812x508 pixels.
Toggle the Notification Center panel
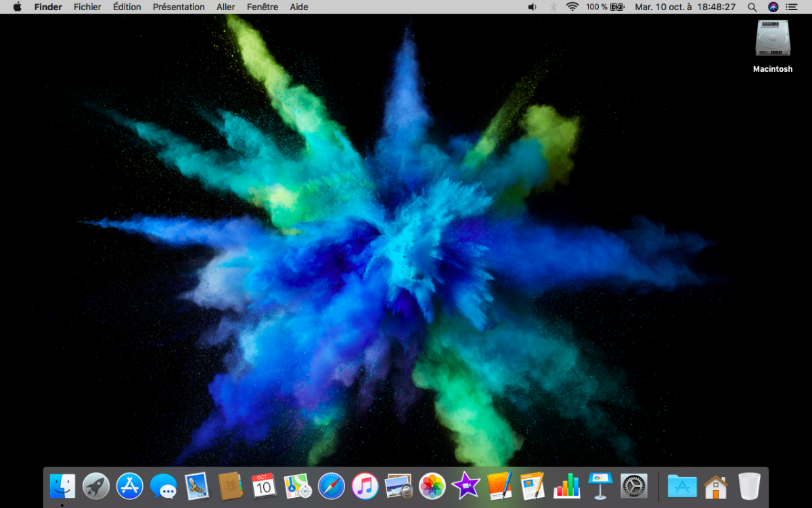click(x=792, y=7)
